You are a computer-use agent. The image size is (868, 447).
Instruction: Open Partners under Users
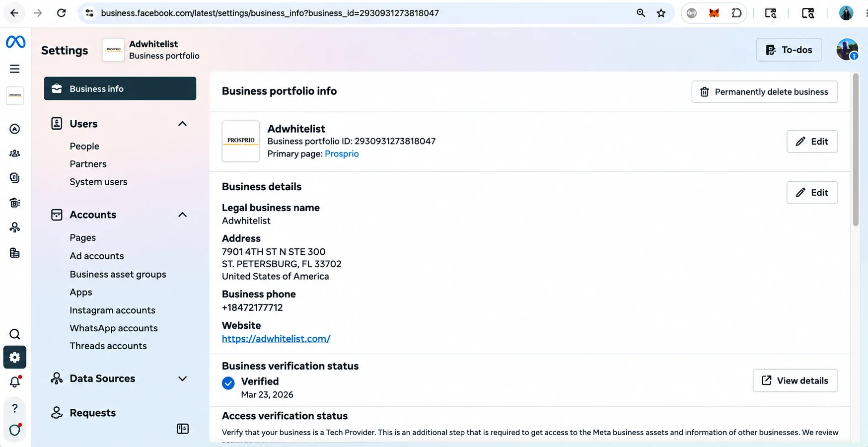click(x=88, y=164)
